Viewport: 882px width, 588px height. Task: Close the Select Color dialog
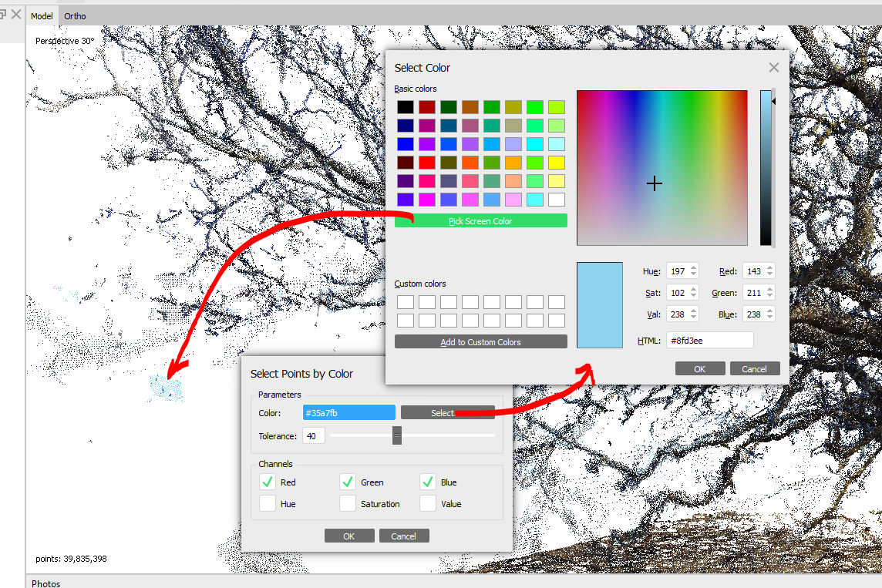click(774, 68)
